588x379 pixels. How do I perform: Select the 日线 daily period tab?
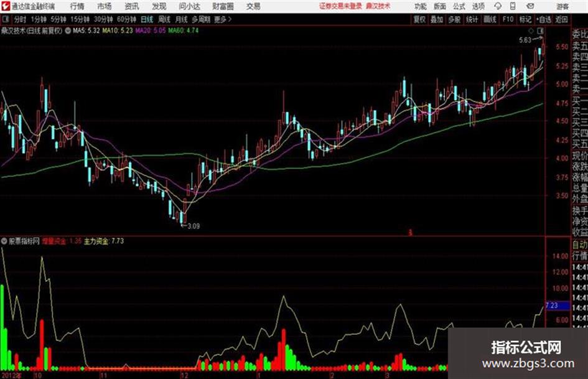click(147, 19)
